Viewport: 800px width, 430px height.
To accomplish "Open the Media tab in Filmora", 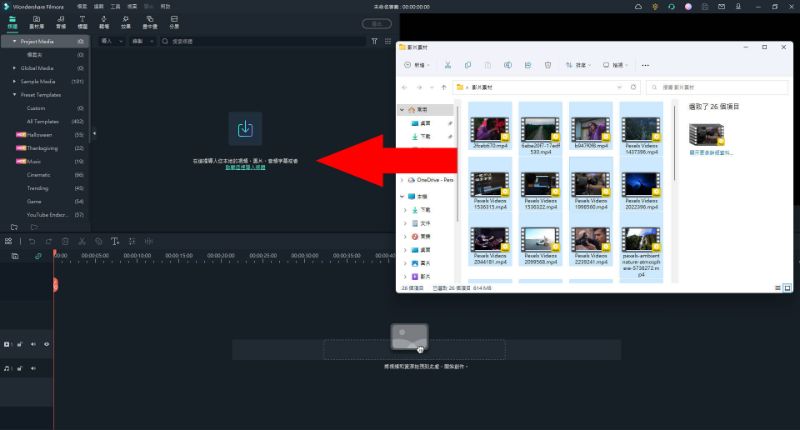I will [x=12, y=22].
